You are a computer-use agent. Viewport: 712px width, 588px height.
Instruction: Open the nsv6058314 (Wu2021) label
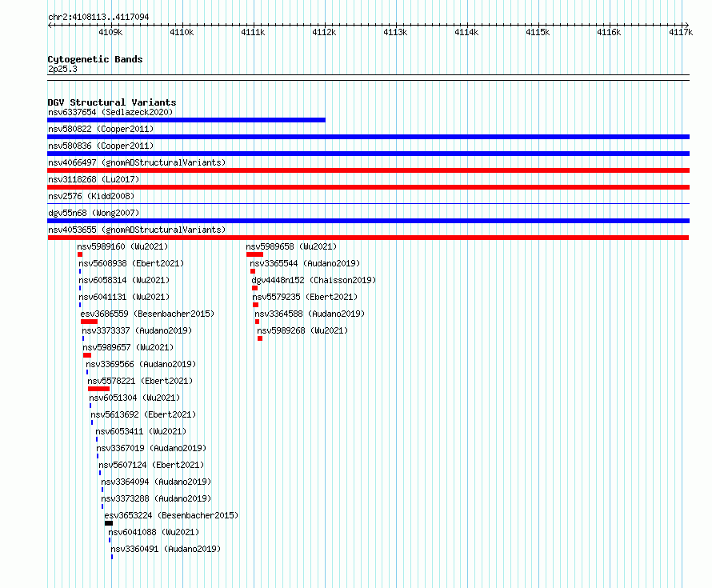[124, 280]
